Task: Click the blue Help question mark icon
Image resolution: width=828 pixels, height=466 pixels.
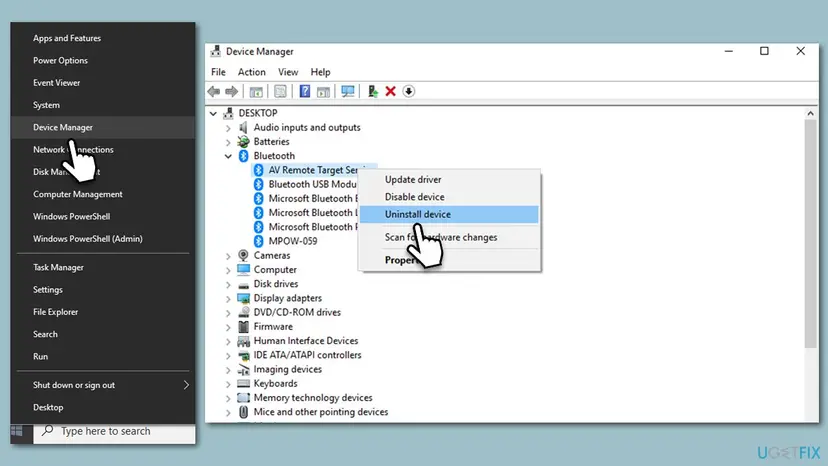Action: coord(305,91)
